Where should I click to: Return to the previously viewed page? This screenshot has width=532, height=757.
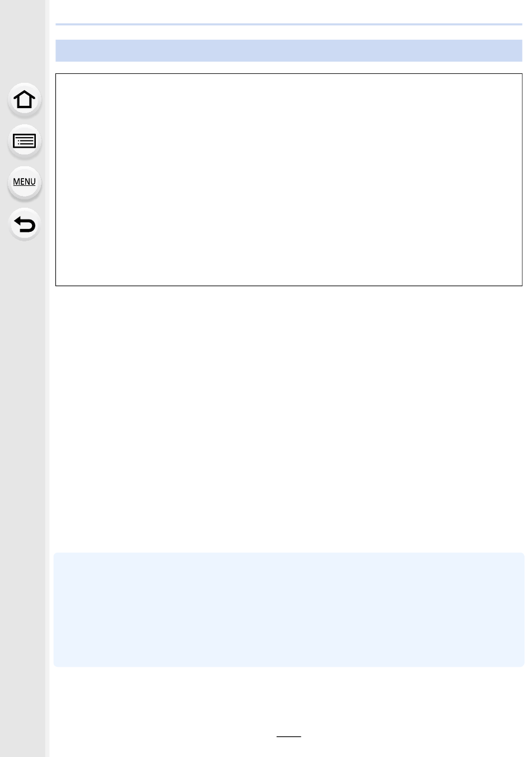pyautogui.click(x=24, y=225)
